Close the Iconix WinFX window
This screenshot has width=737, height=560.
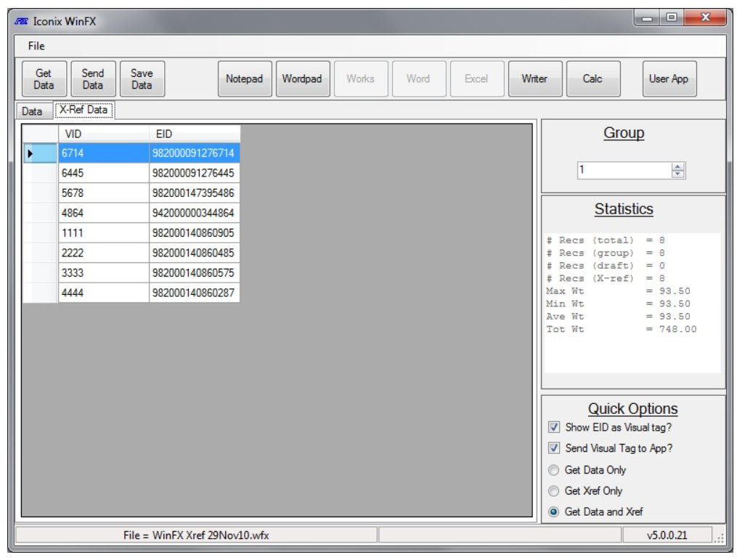pos(705,18)
